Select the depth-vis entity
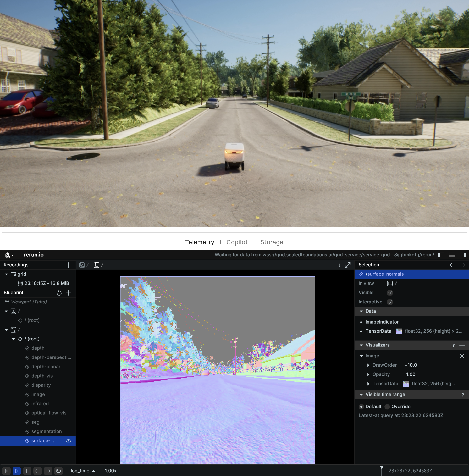This screenshot has height=476, width=469. (x=42, y=376)
